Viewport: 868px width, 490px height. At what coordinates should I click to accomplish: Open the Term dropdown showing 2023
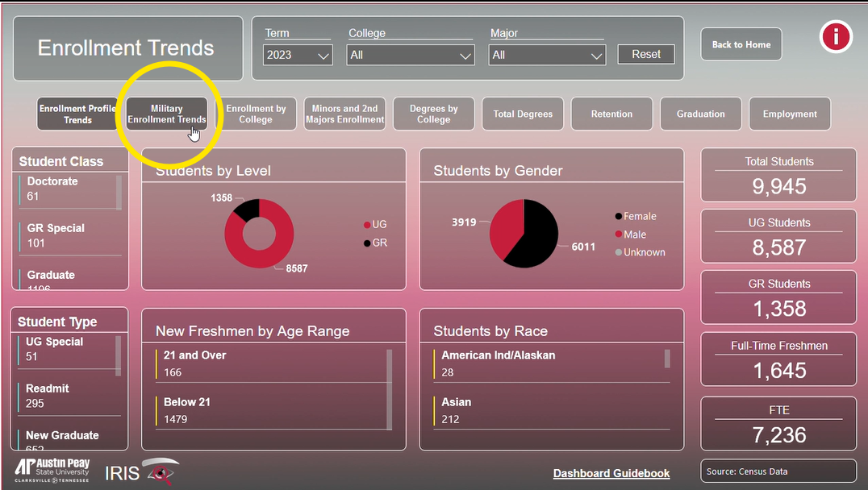point(298,55)
